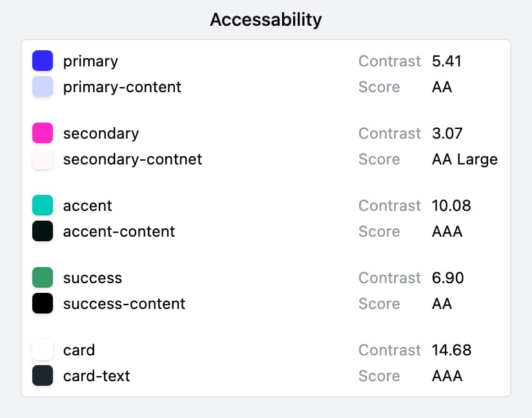The height and width of the screenshot is (418, 532).
Task: Click the card white color swatch
Action: point(43,350)
